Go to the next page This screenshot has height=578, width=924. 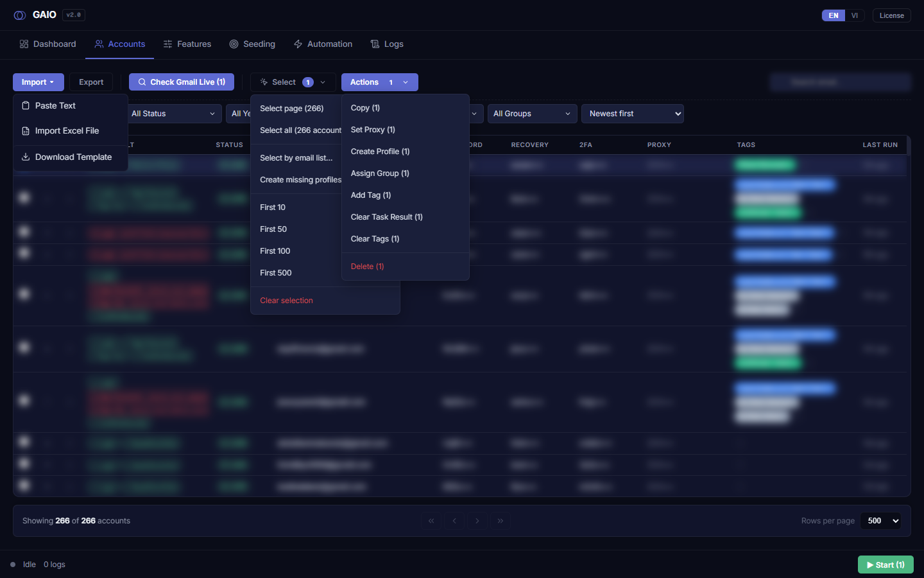pos(477,521)
